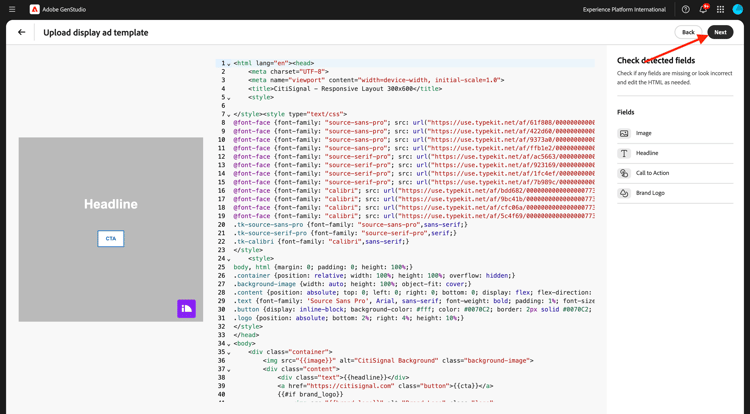Collapse the style block at line 24
Image resolution: width=750 pixels, height=414 pixels.
[229, 259]
